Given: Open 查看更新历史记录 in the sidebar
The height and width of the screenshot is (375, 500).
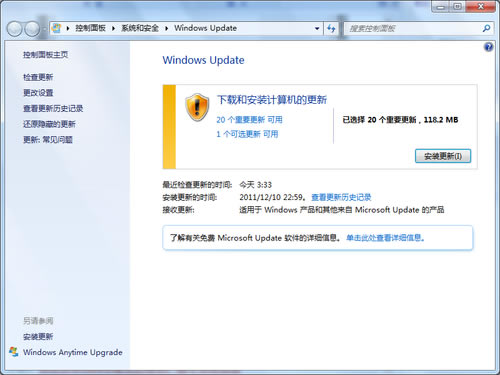Looking at the screenshot, I should (53, 108).
